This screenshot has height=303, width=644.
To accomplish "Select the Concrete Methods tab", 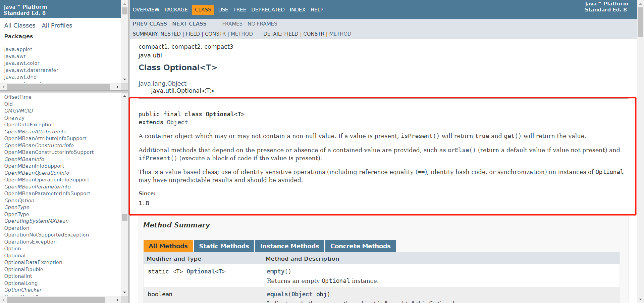I will click(x=361, y=246).
